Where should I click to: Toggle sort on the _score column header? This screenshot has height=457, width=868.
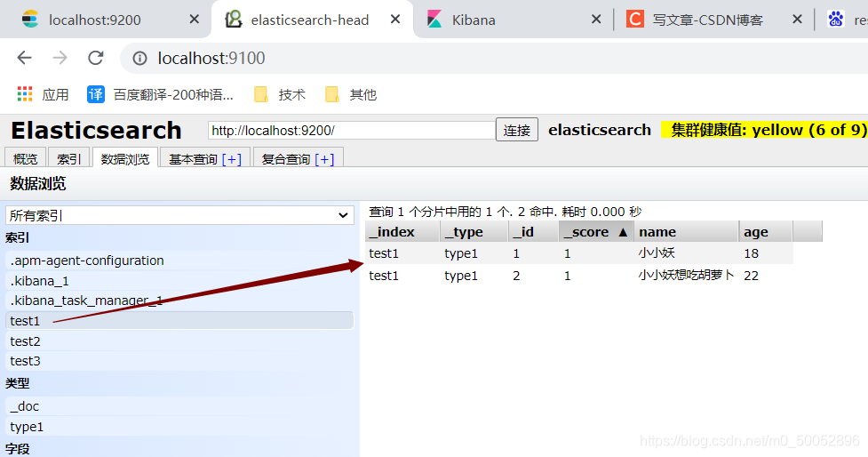596,231
